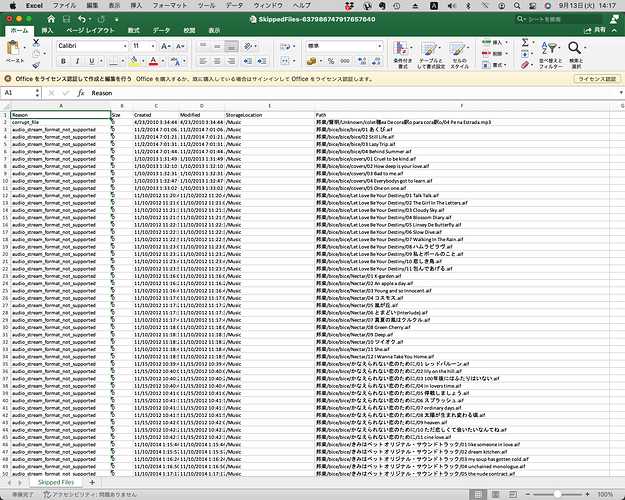The height and width of the screenshot is (500, 625).
Task: Redo the action with the redo arrow
Action: tap(101, 19)
